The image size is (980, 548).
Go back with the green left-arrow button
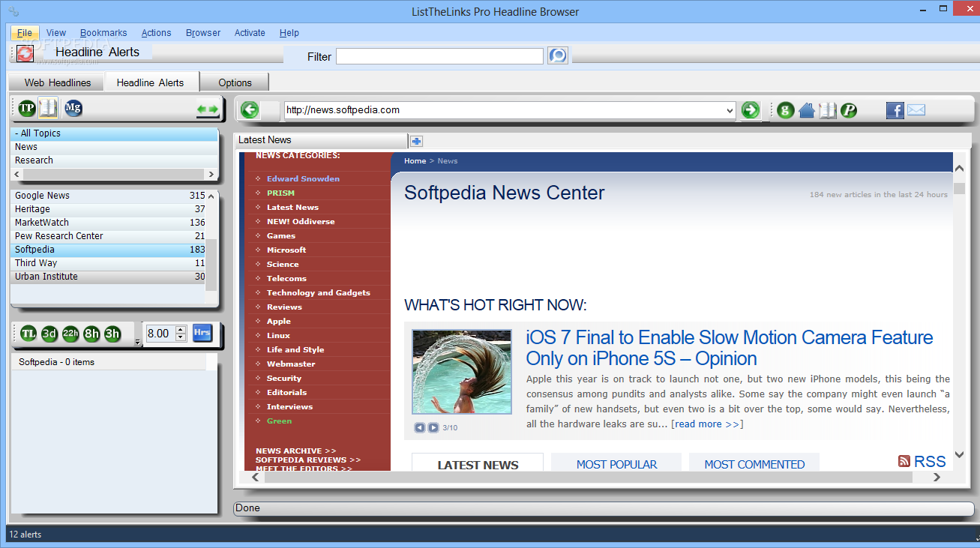pos(250,110)
